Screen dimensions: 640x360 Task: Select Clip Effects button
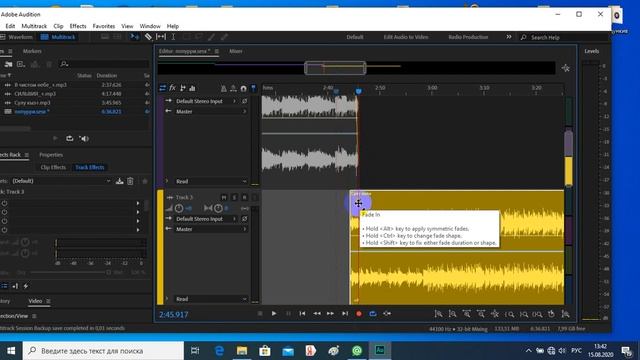(53, 167)
